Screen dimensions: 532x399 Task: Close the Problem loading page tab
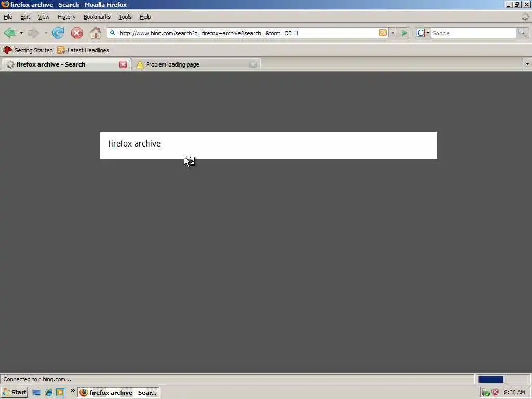click(253, 64)
